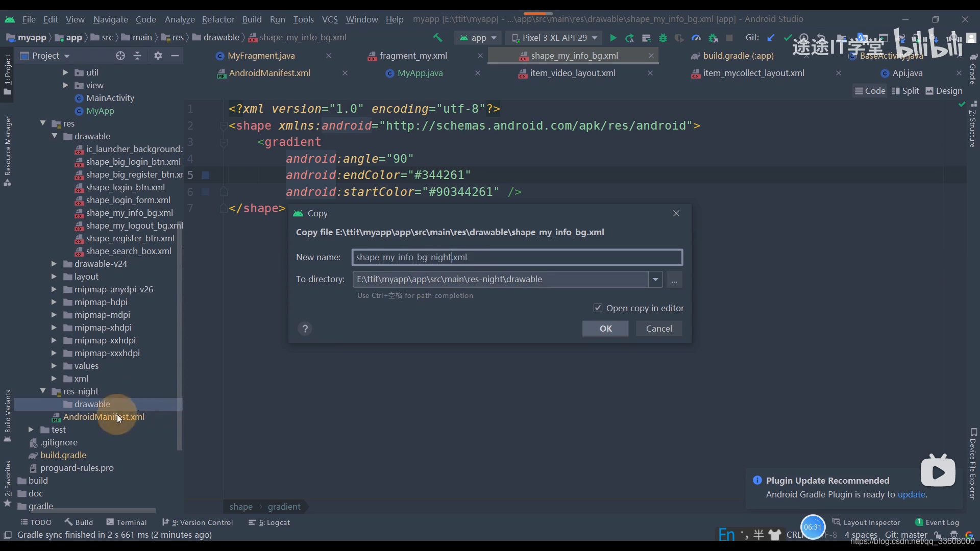Click the line 6 color gutter swatch
This screenshot has height=551, width=980.
pos(206,192)
